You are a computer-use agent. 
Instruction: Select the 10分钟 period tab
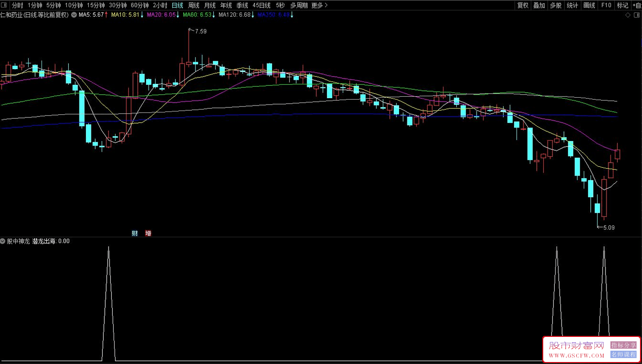74,5
